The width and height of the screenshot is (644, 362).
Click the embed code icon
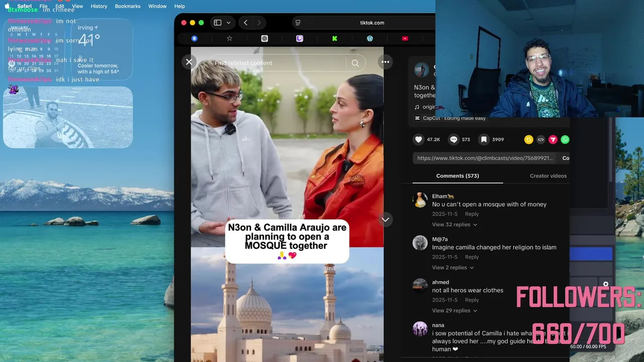[x=541, y=140]
